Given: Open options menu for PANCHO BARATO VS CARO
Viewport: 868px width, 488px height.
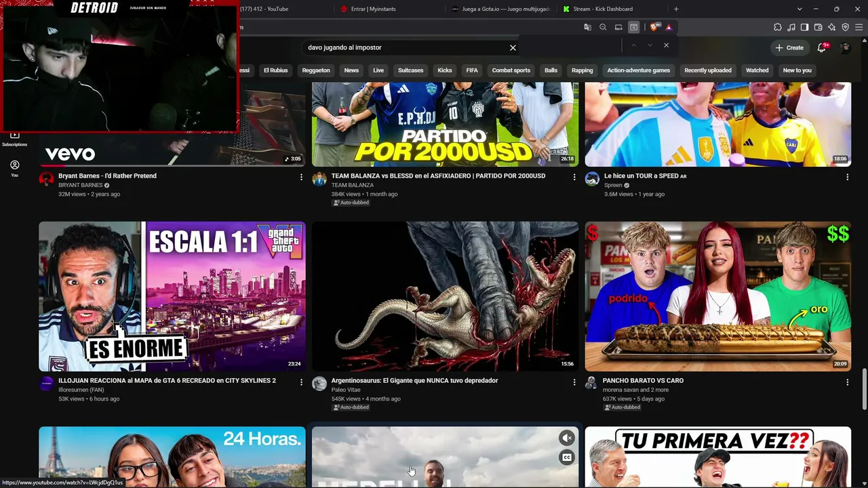Looking at the screenshot, I should click(847, 382).
